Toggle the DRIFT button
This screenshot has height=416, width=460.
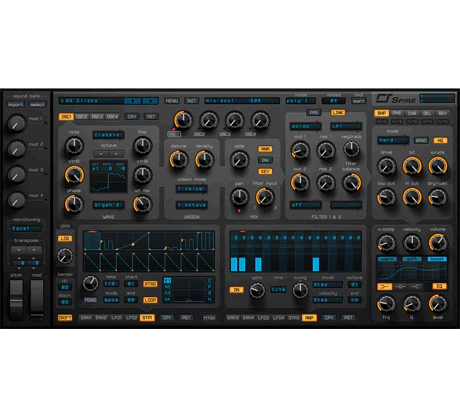[65, 318]
